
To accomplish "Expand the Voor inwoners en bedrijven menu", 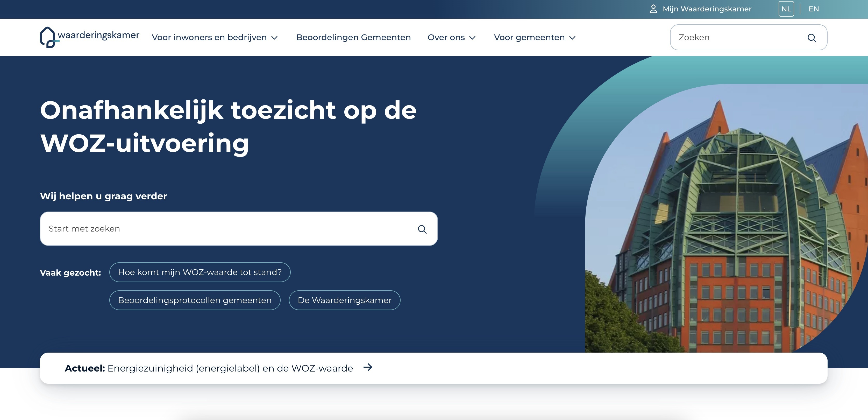I will tap(215, 37).
